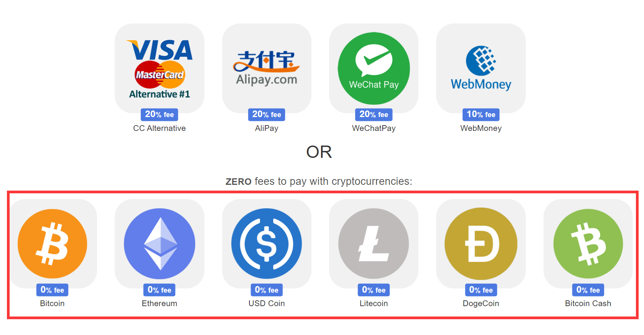
Task: Choose the gold DogeCoin icon
Action: click(x=481, y=244)
